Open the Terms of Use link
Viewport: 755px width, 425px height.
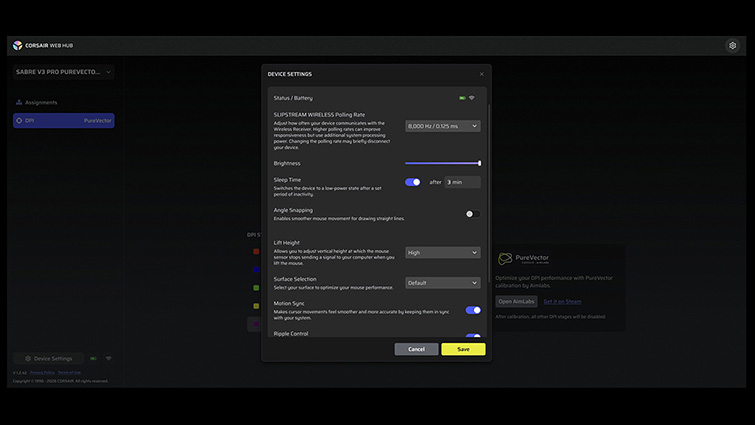69,373
